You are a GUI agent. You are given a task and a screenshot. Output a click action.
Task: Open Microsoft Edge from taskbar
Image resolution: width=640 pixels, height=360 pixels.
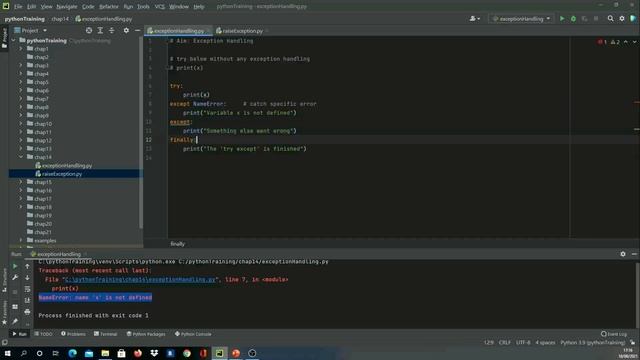pyautogui.click(x=73, y=353)
